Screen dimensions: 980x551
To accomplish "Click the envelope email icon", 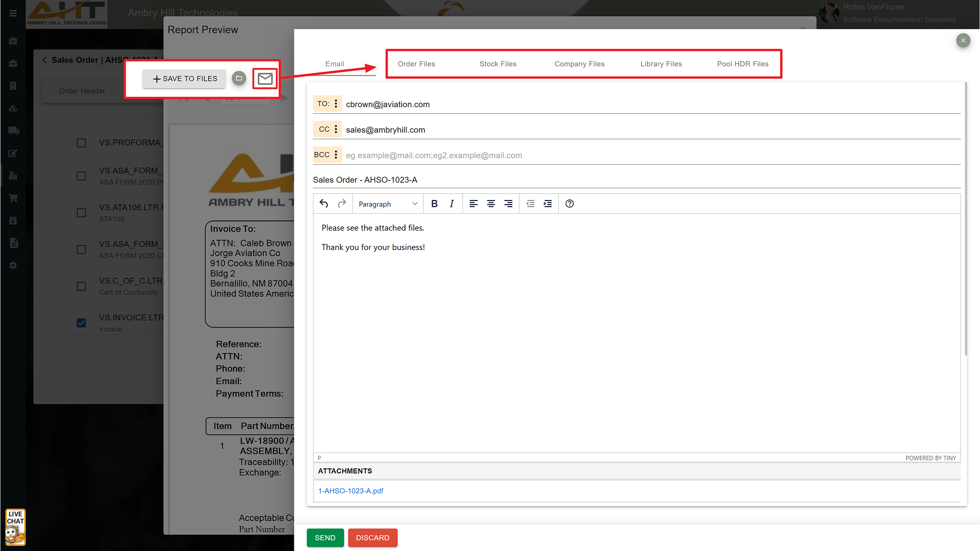I will tap(265, 79).
